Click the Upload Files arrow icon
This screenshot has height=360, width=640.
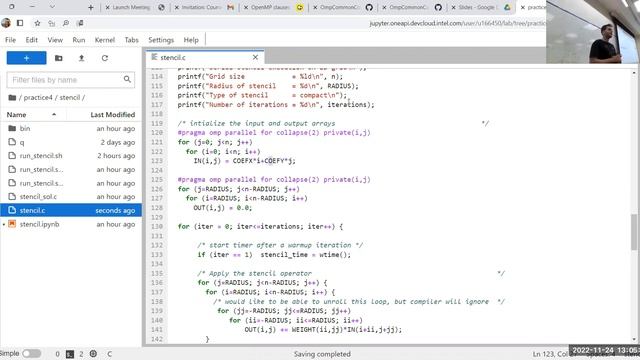pos(81,58)
